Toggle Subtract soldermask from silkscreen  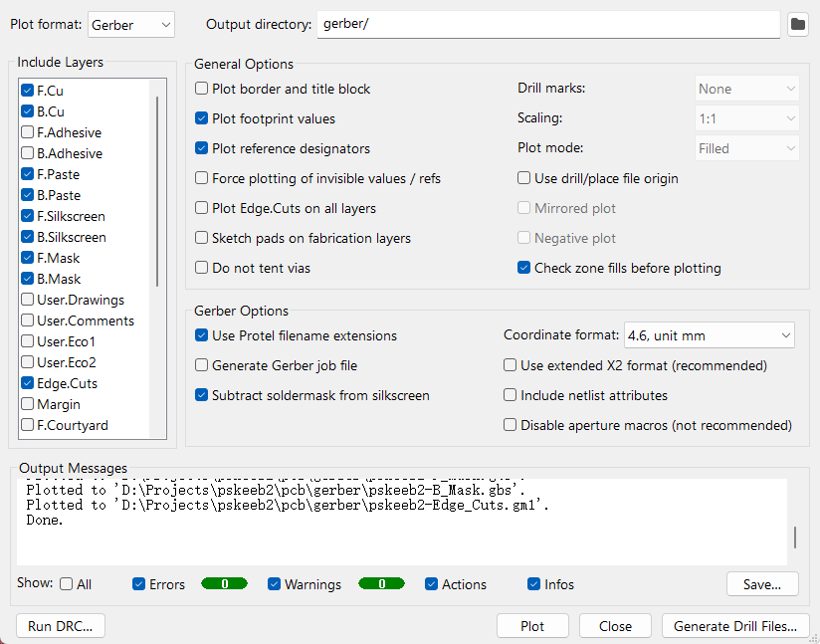click(x=201, y=394)
